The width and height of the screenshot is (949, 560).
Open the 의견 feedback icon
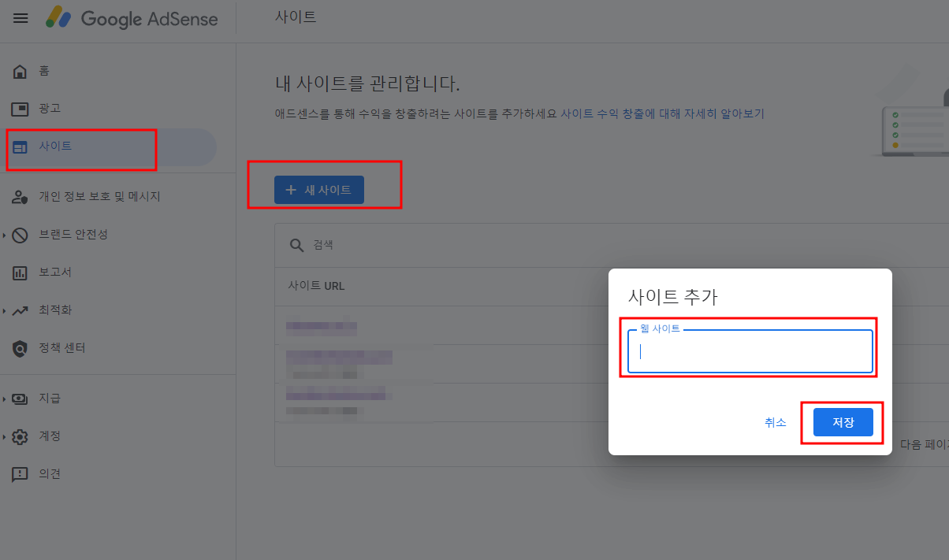click(x=20, y=473)
